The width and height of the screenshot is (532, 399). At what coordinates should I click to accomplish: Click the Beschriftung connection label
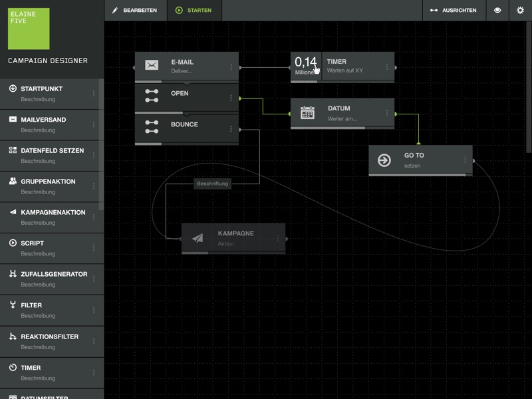212,184
